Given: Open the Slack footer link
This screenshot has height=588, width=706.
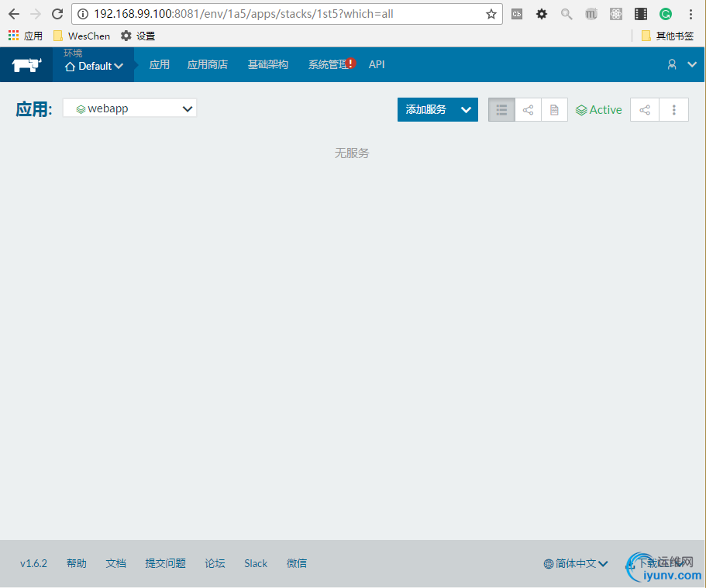Looking at the screenshot, I should 256,563.
